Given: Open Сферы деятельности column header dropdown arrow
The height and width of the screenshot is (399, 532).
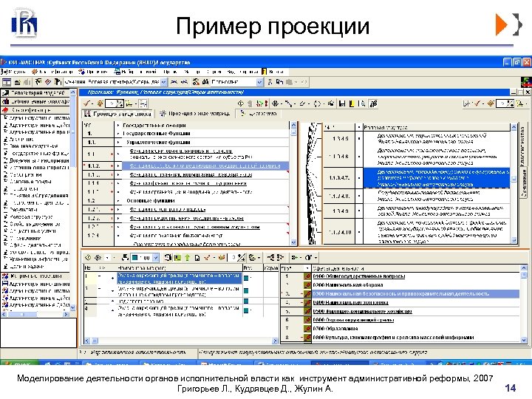Looking at the screenshot, I should 307,268.
